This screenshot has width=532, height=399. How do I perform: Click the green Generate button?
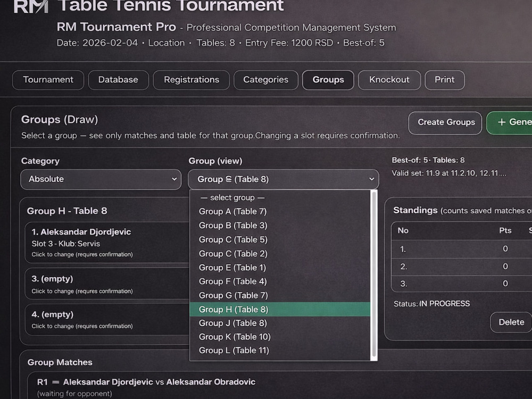(510, 123)
